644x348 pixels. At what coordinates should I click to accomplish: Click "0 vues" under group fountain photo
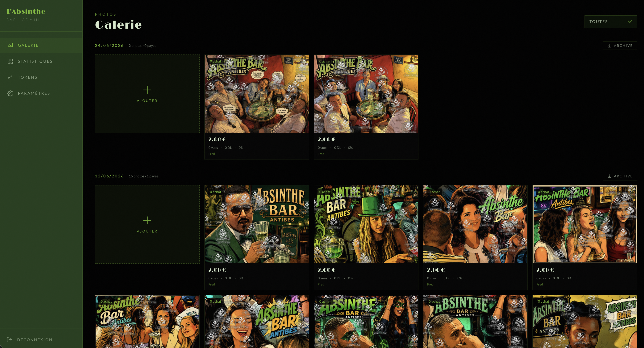point(322,148)
